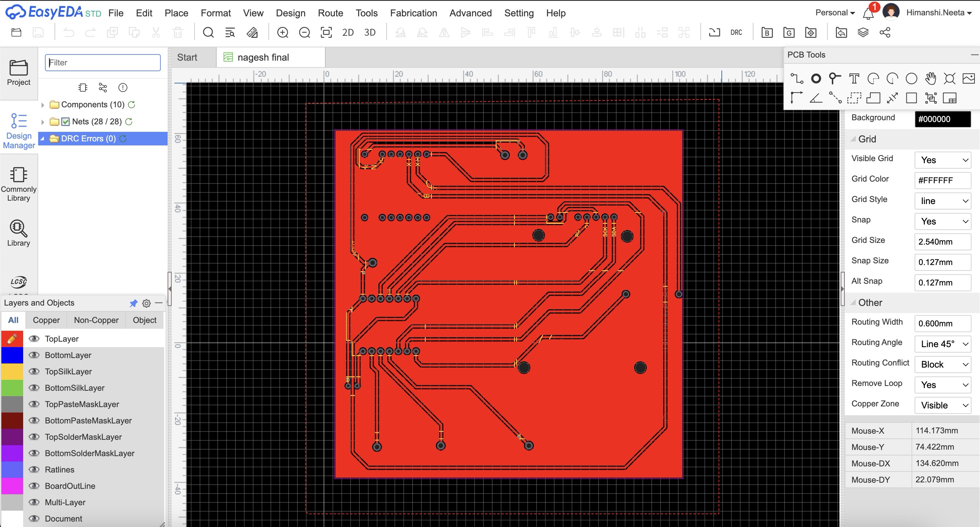
Task: Expand the Components (10) tree node
Action: pyautogui.click(x=43, y=105)
